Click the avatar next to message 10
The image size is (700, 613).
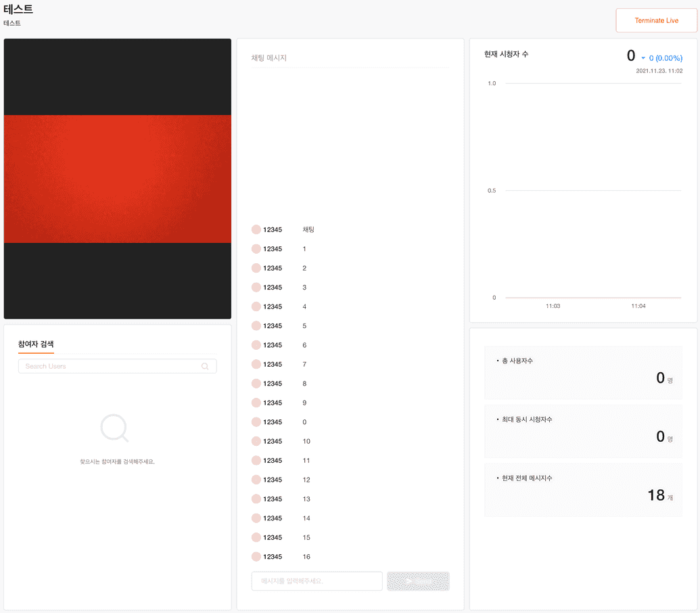coord(256,441)
